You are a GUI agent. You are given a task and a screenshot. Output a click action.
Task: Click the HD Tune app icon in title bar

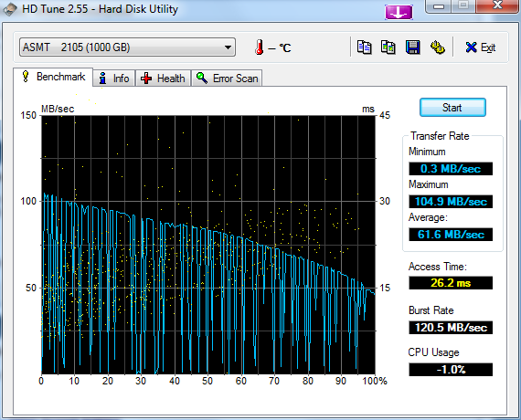click(x=10, y=9)
